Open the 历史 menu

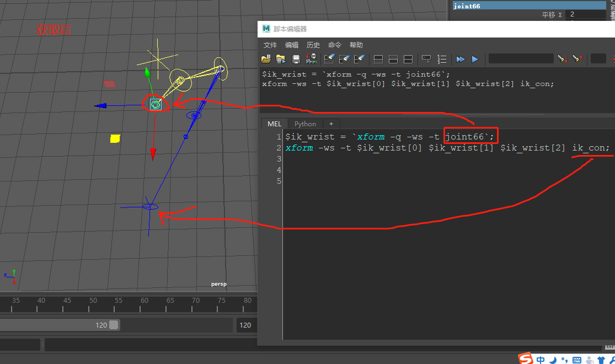tap(313, 45)
